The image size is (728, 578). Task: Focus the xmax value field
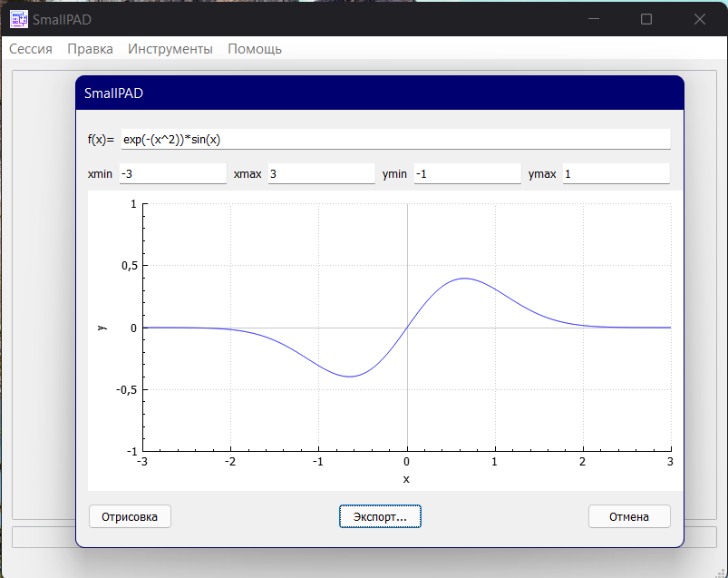pyautogui.click(x=321, y=173)
